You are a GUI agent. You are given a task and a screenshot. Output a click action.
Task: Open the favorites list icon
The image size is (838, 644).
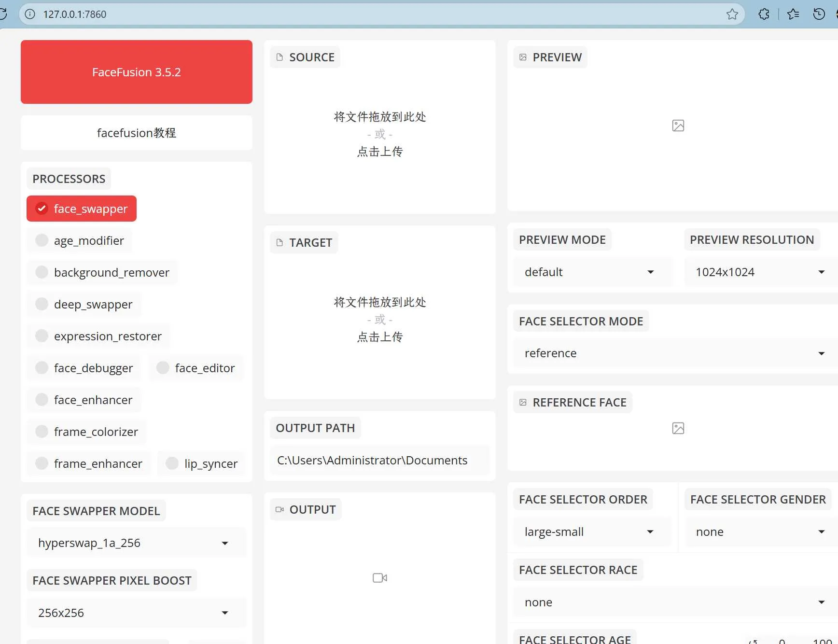pos(793,14)
